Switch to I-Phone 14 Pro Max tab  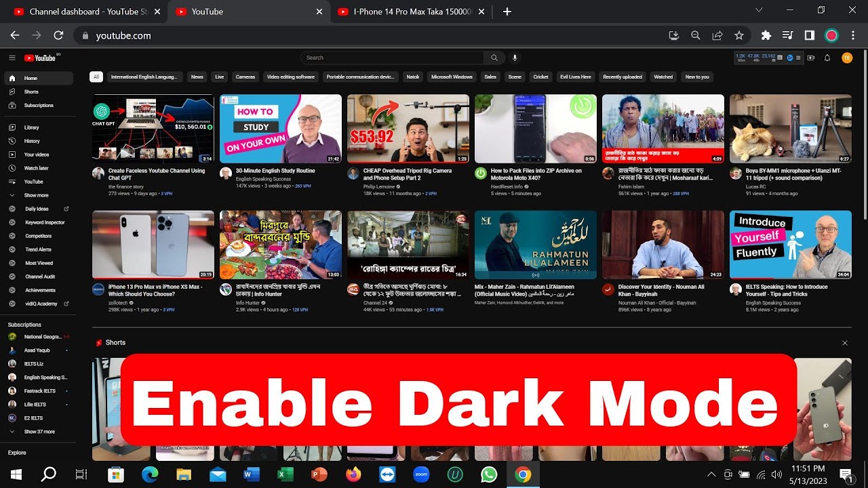(410, 12)
